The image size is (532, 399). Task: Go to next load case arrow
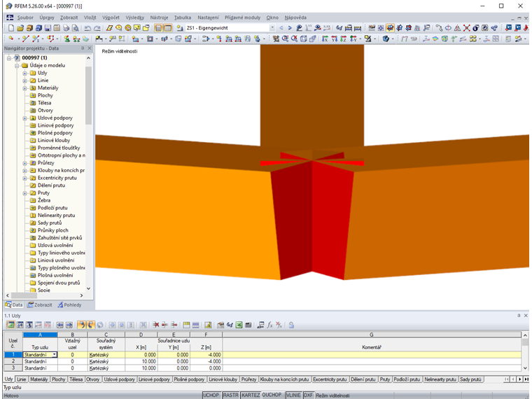290,28
